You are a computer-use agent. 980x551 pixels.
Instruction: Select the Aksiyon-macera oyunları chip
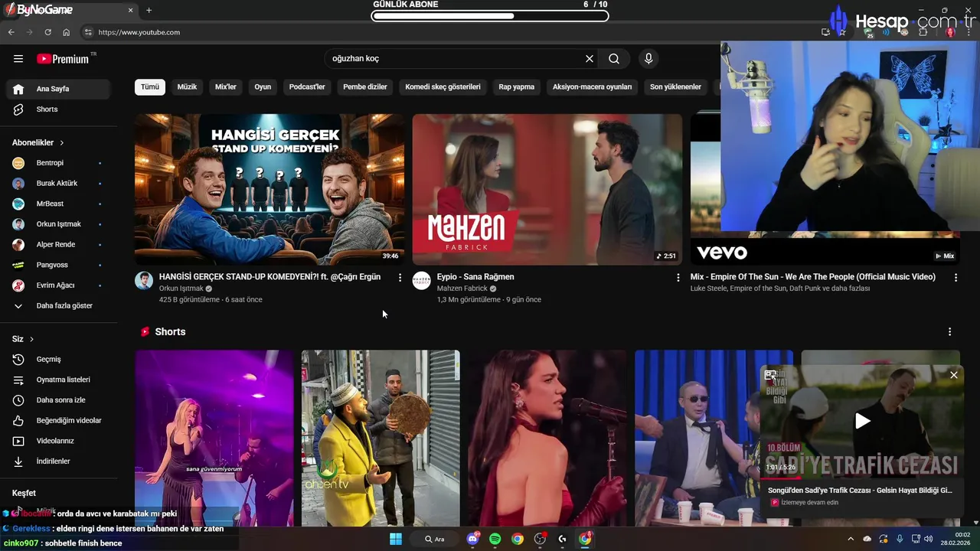click(x=593, y=86)
